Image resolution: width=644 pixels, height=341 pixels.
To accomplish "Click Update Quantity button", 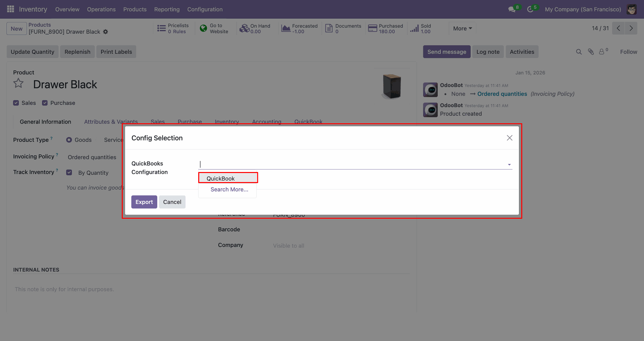I will 33,52.
